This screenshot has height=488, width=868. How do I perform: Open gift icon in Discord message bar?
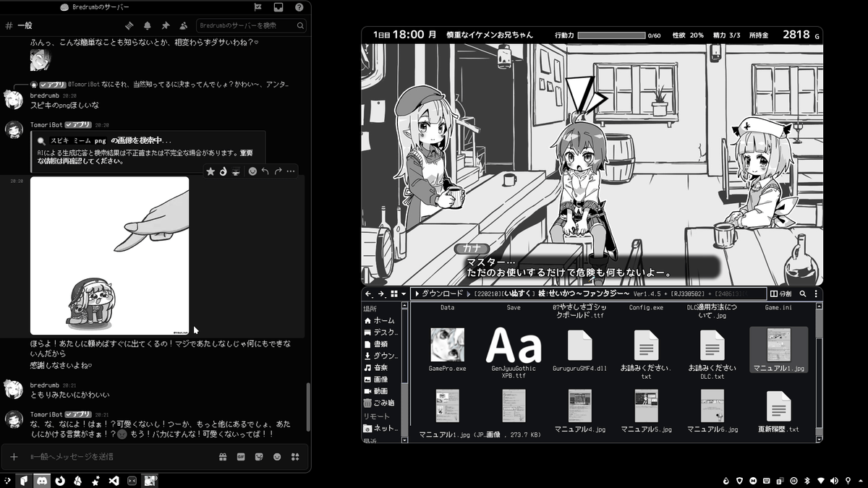tap(223, 457)
